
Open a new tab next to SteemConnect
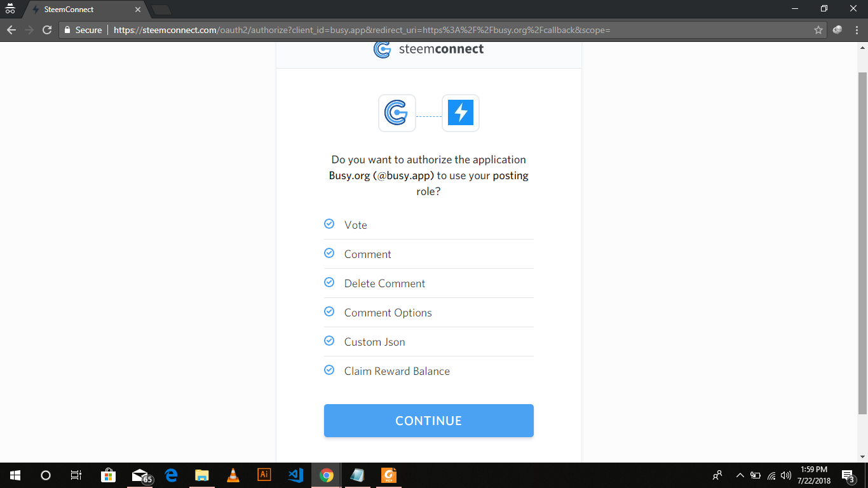(x=161, y=10)
